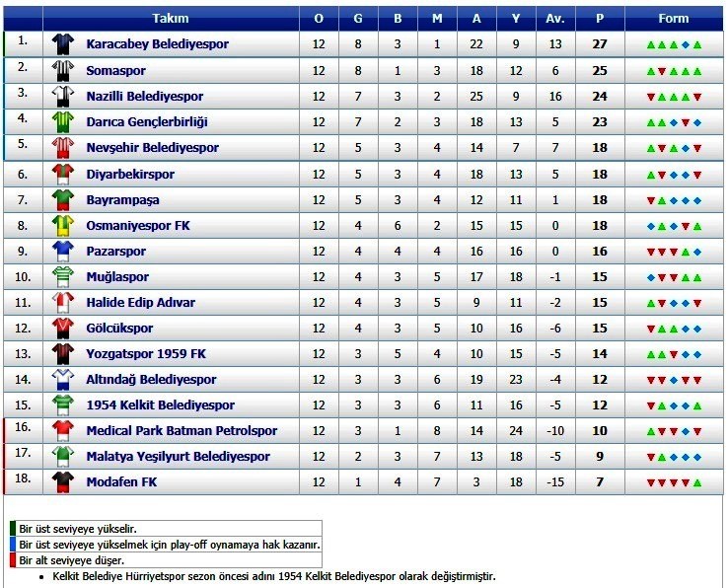The height and width of the screenshot is (588, 728).
Task: Open the Malatya Yeşilyurt Belediyespor team link
Action: point(178,457)
